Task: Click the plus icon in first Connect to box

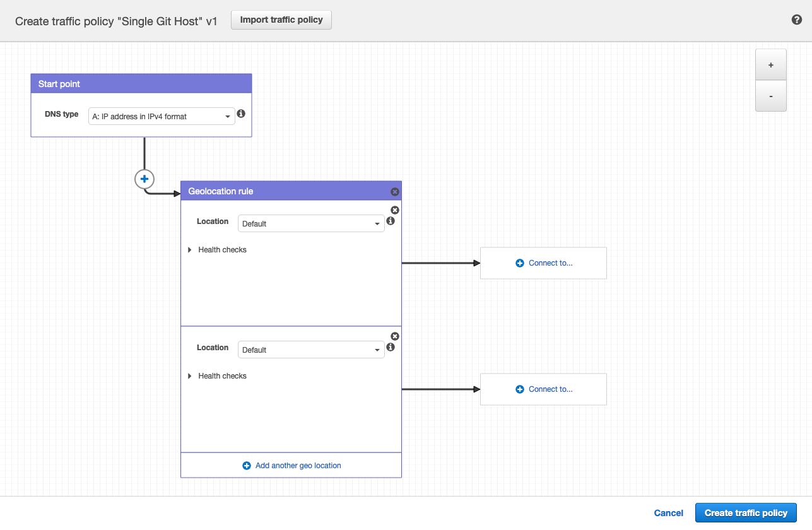Action: [519, 263]
